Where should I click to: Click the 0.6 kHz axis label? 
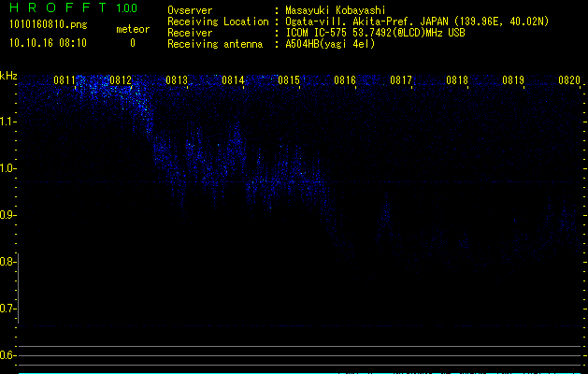pos(8,355)
